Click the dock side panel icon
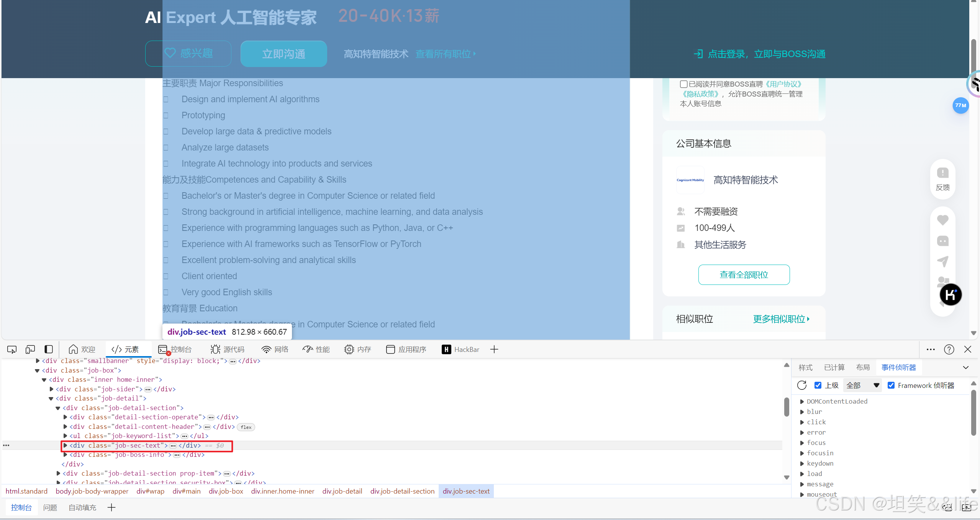The height and width of the screenshot is (520, 980). 49,350
